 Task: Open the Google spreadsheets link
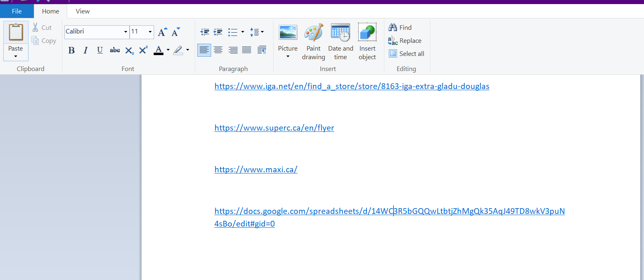tap(390, 211)
